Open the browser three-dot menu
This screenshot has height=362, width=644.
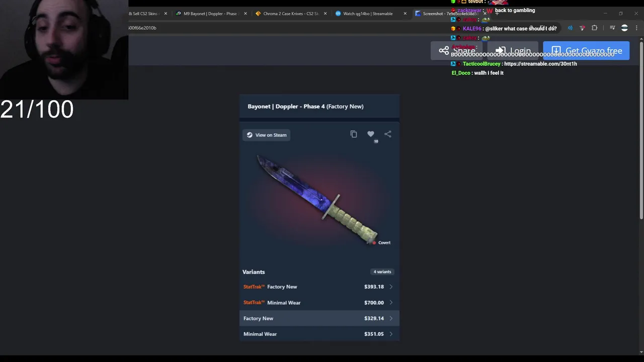(636, 28)
